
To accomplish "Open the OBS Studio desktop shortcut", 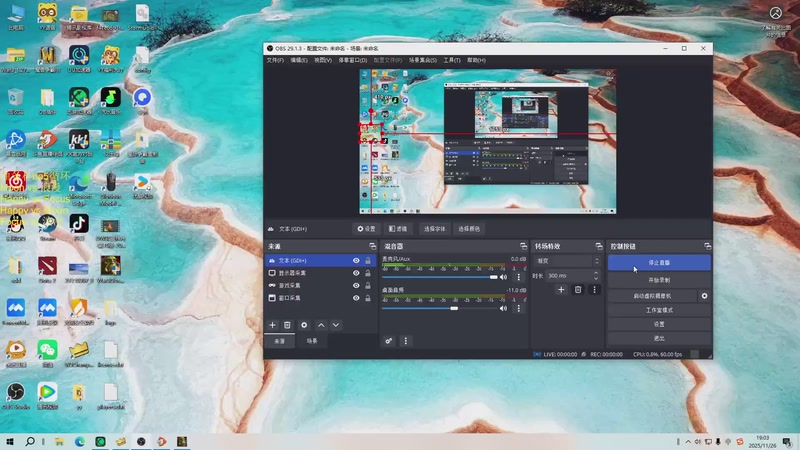I will [16, 396].
